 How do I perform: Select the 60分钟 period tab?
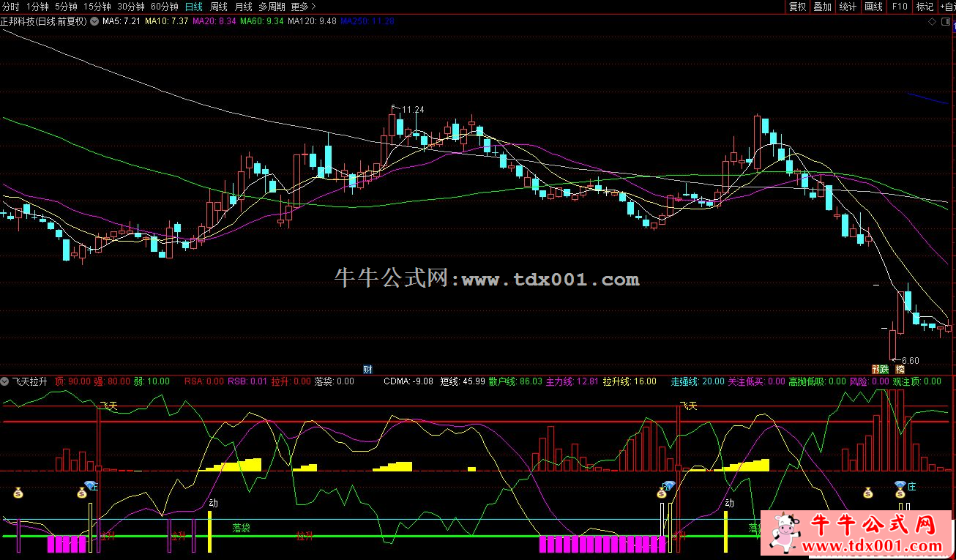[164, 7]
